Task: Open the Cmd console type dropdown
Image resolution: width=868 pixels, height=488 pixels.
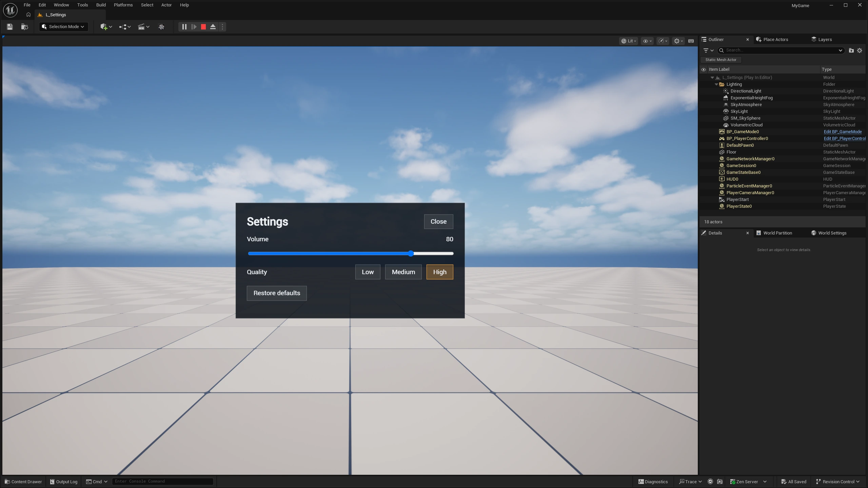Action: click(97, 482)
